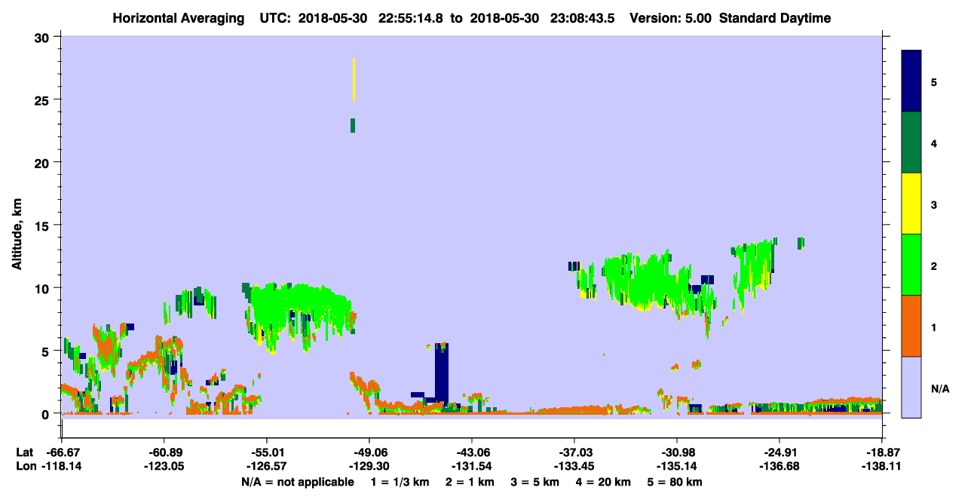The width and height of the screenshot is (980, 503).
Task: Click the end time '23:08:43.5' in the title
Action: point(583,18)
